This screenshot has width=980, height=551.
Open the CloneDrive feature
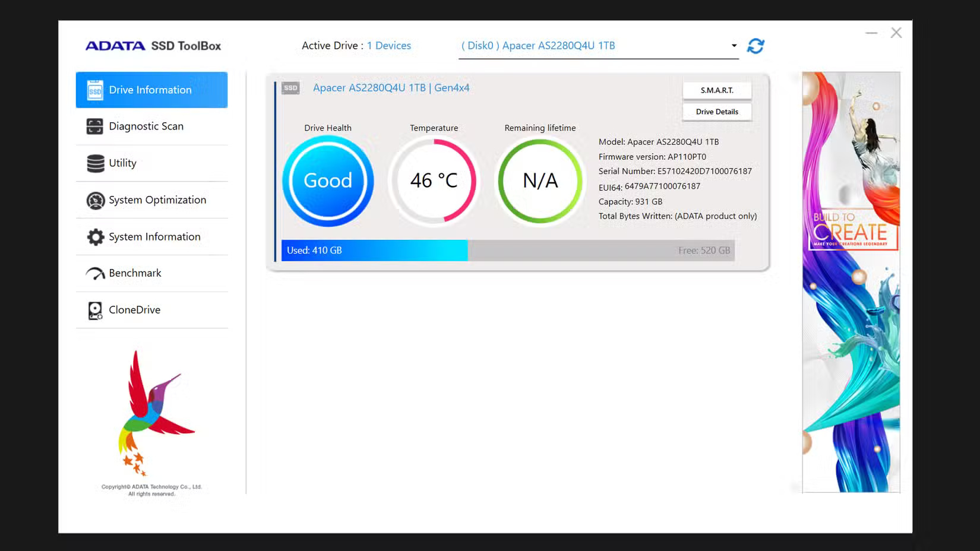coord(134,309)
